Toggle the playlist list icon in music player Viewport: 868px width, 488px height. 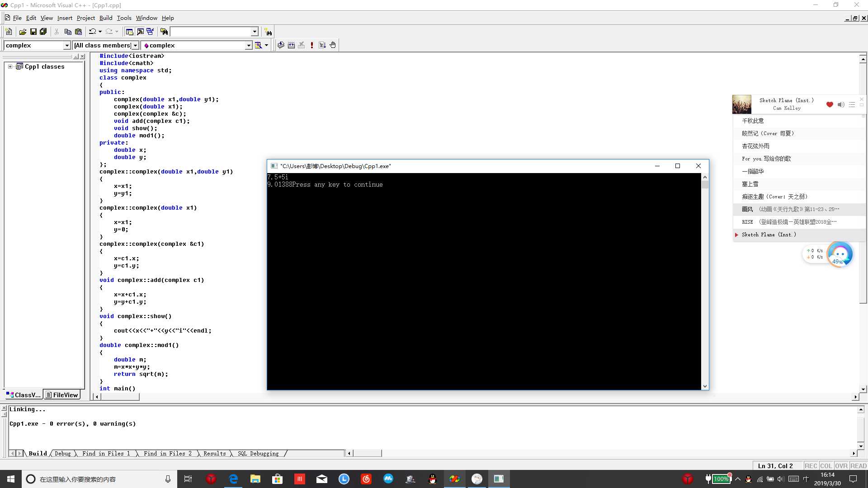click(x=852, y=104)
